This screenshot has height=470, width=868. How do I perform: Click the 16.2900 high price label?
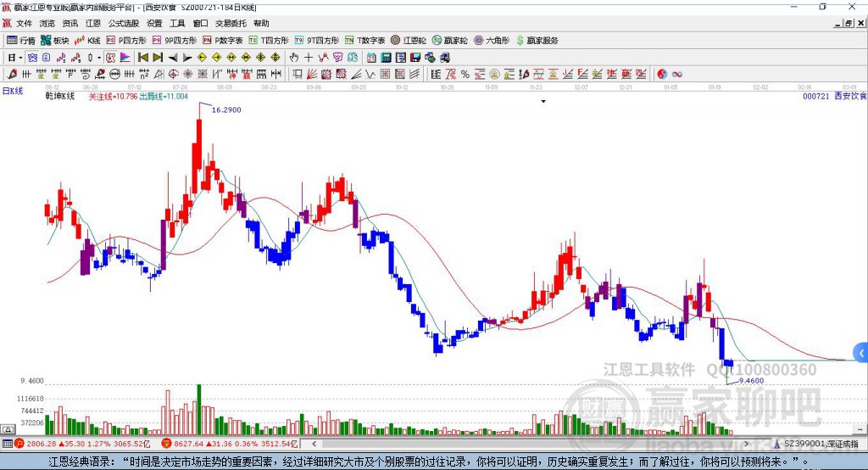226,109
